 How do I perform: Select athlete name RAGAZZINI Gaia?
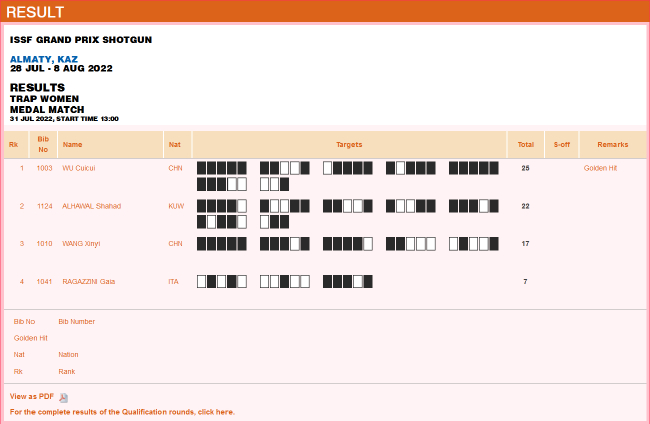coord(89,281)
